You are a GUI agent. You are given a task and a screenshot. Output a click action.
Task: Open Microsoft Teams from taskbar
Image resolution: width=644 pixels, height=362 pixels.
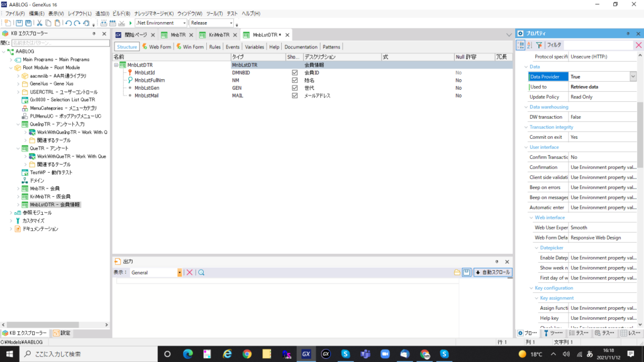coord(365,354)
